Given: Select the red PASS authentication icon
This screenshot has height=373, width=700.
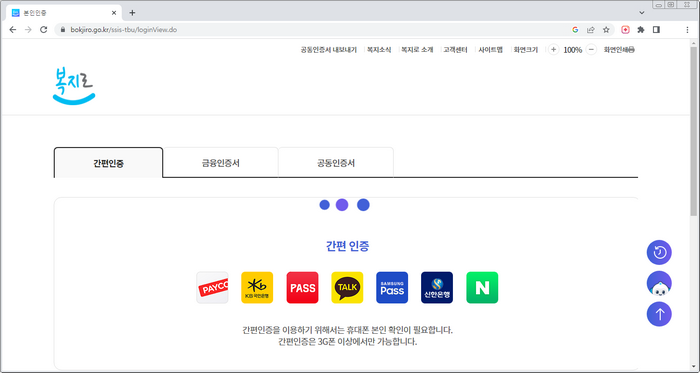Looking at the screenshot, I should (302, 288).
